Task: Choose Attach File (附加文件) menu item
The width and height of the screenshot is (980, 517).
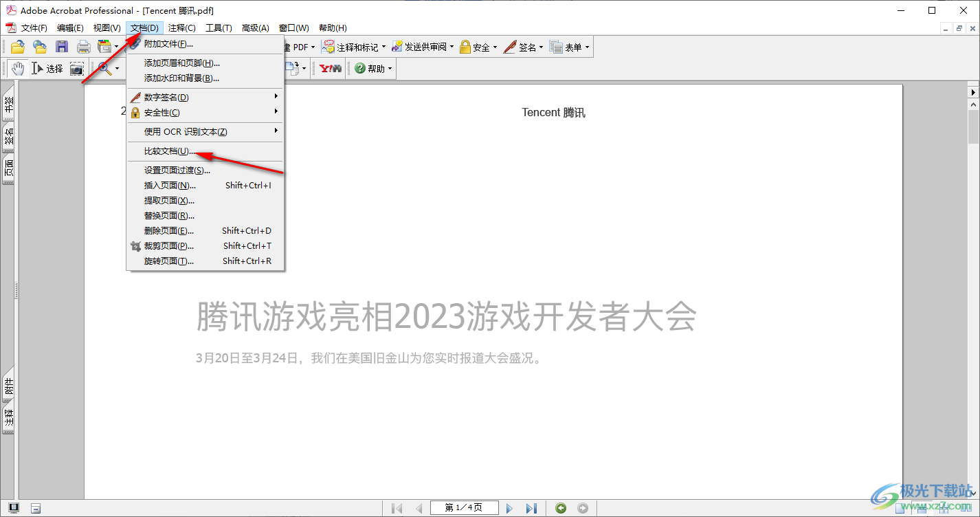Action: click(x=205, y=44)
